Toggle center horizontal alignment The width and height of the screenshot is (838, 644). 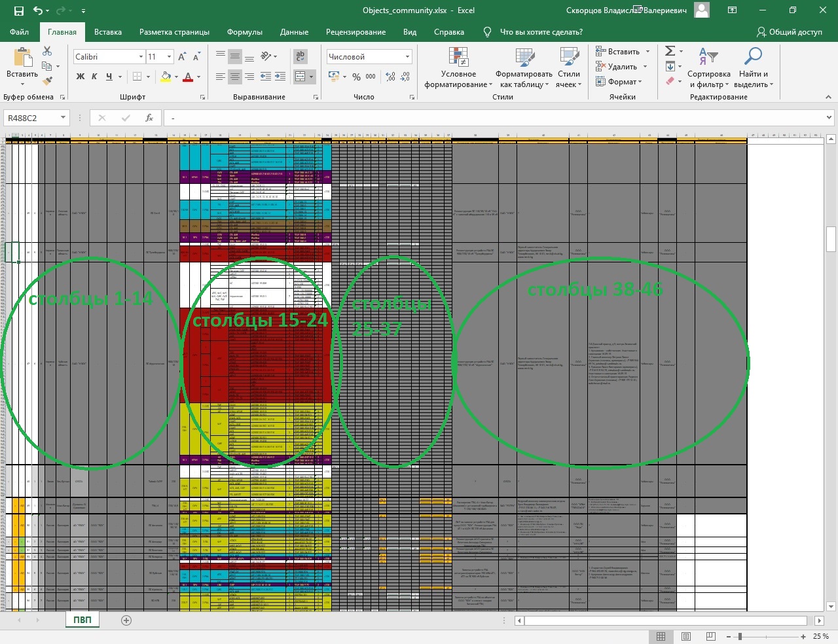(235, 77)
